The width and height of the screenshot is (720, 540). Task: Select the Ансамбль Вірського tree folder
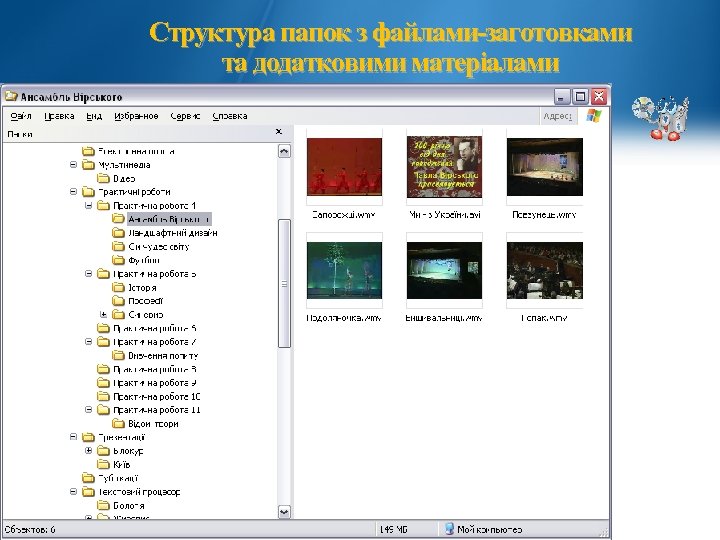pos(169,219)
